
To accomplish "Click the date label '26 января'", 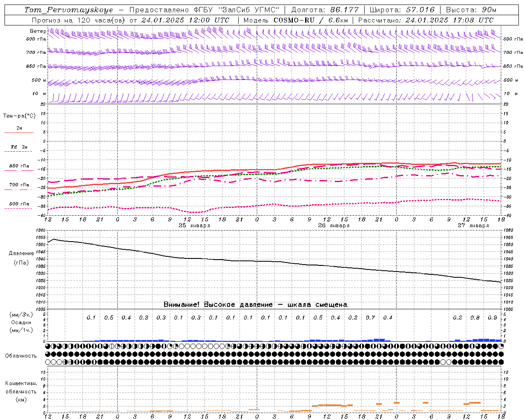I will 333,226.
